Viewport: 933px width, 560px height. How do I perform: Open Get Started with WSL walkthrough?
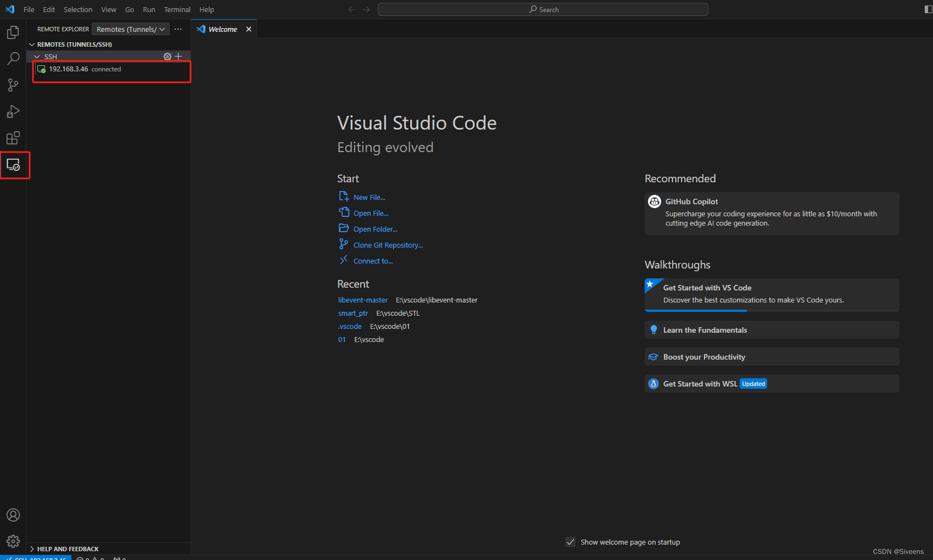click(x=772, y=384)
